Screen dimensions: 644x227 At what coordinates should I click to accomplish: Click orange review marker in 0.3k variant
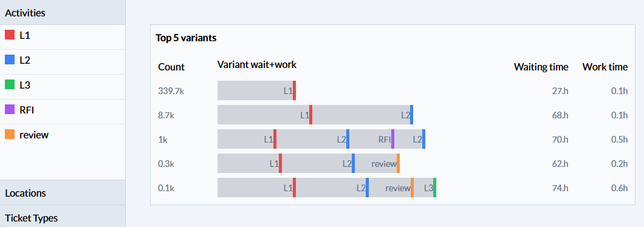coord(398,163)
